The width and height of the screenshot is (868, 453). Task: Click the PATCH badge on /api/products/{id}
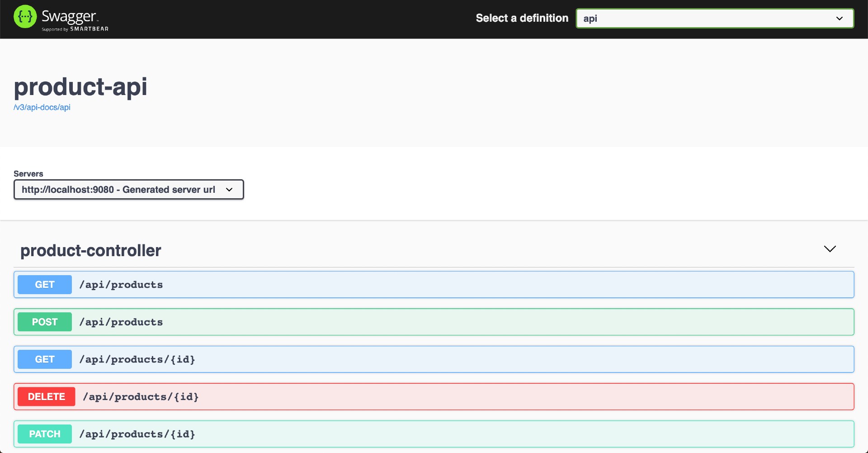tap(44, 434)
